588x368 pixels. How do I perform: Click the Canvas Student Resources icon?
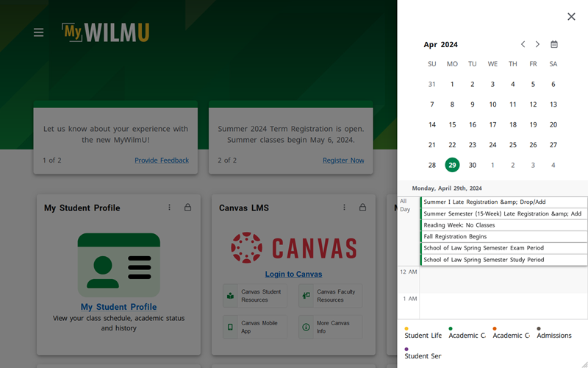[230, 296]
